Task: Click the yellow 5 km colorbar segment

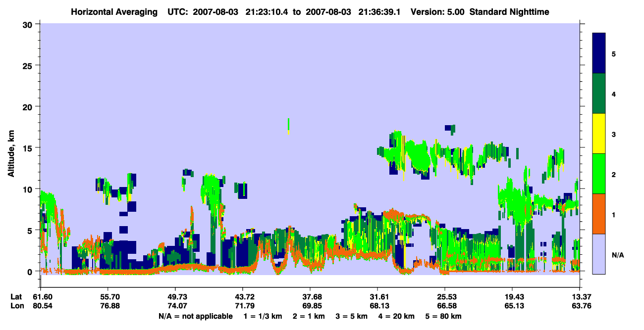Action: tap(599, 134)
